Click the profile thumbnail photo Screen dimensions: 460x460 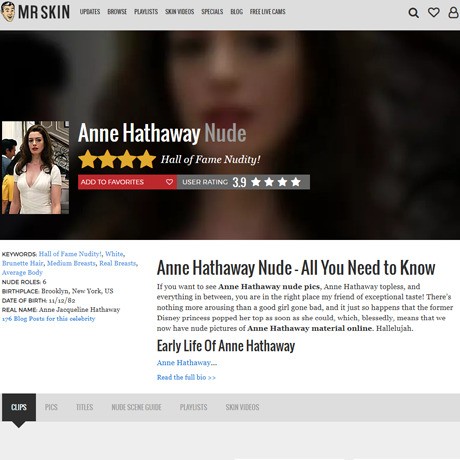35,168
